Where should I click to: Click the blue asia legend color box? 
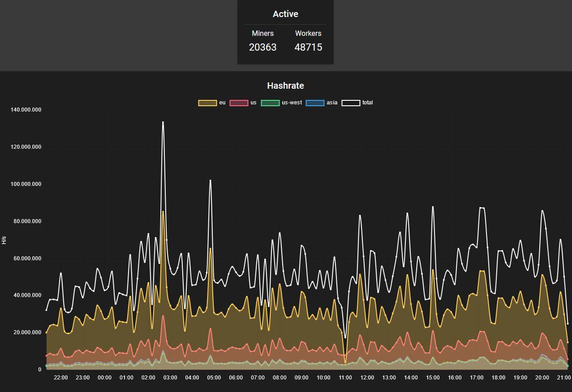pos(315,103)
